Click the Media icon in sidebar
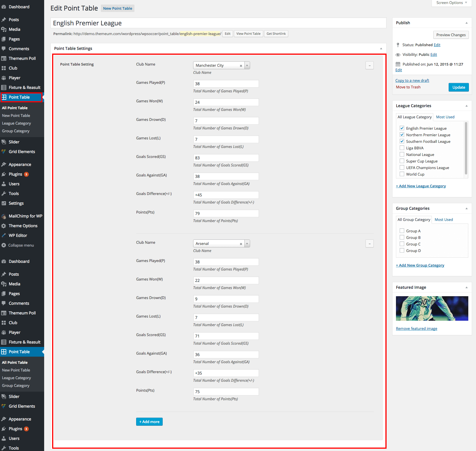 [4, 29]
